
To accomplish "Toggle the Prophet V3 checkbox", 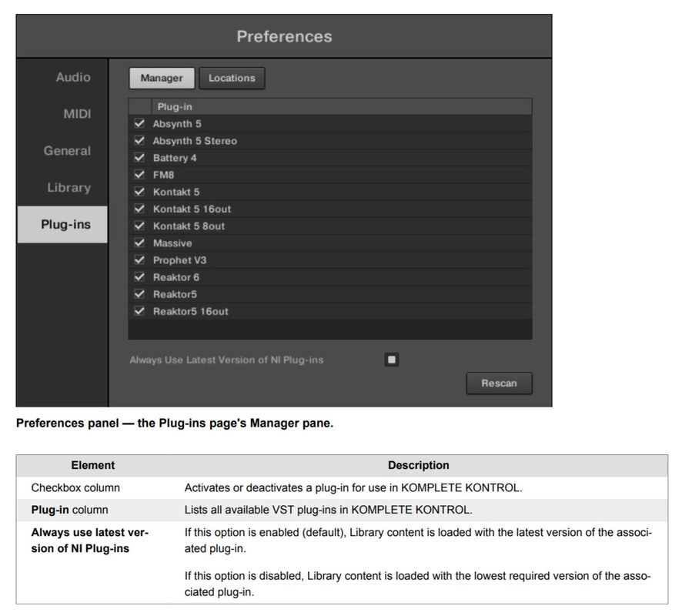I will click(139, 260).
